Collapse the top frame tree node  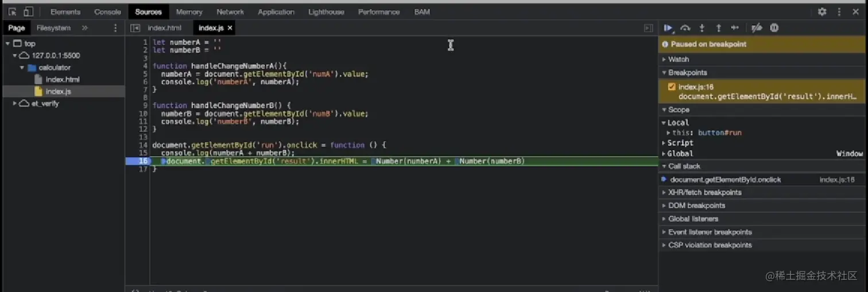point(7,44)
